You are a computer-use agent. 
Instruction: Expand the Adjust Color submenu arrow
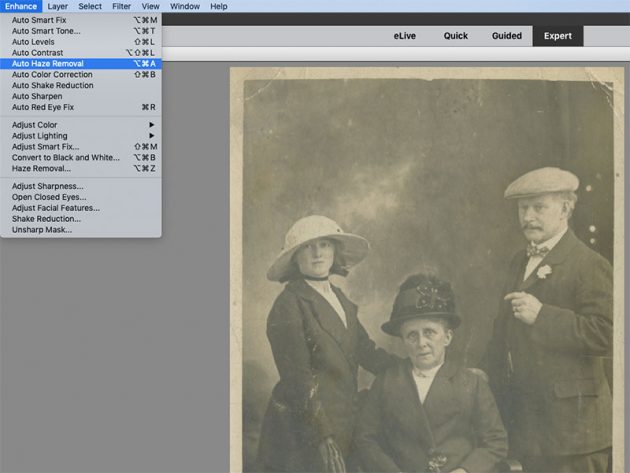click(151, 125)
